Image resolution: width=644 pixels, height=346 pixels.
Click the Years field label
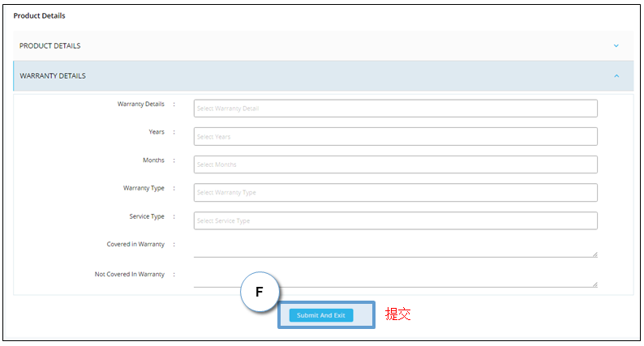pos(157,132)
